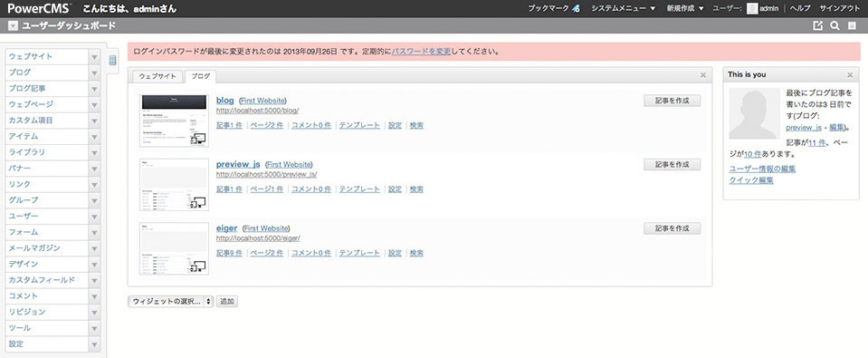Toggle the dashboard title dropdown arrow icon

[14, 25]
